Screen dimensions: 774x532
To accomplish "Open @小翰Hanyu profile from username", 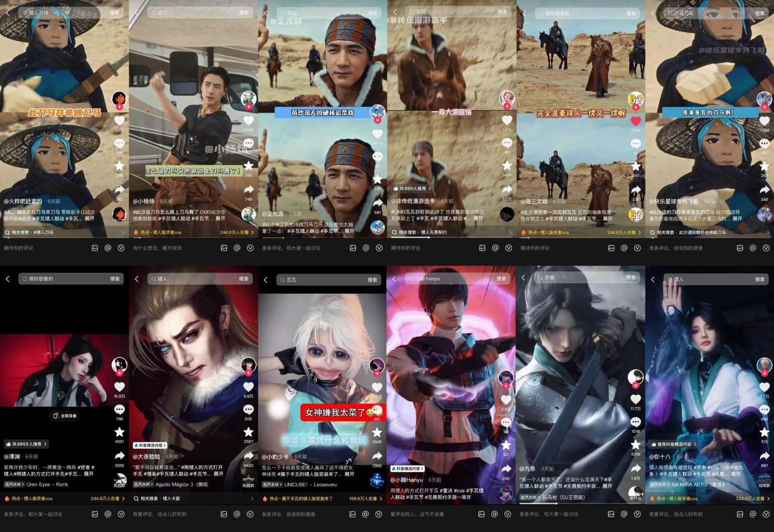I will (x=406, y=480).
